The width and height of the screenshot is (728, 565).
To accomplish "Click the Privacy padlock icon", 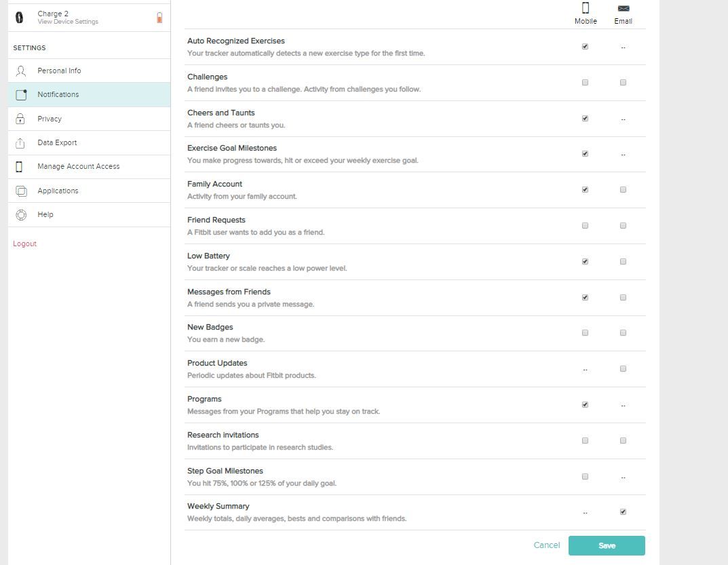I will (20, 119).
